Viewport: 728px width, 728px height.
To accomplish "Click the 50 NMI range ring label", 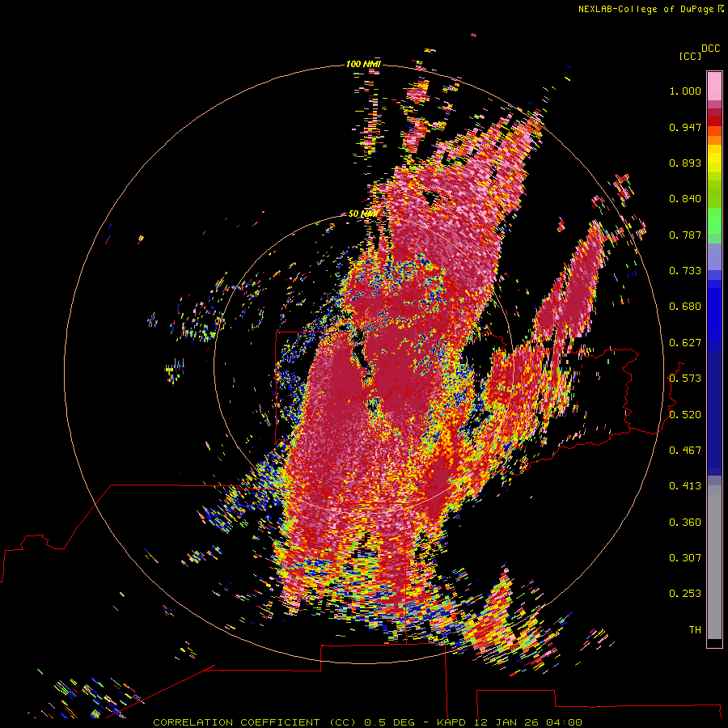I will click(x=363, y=214).
